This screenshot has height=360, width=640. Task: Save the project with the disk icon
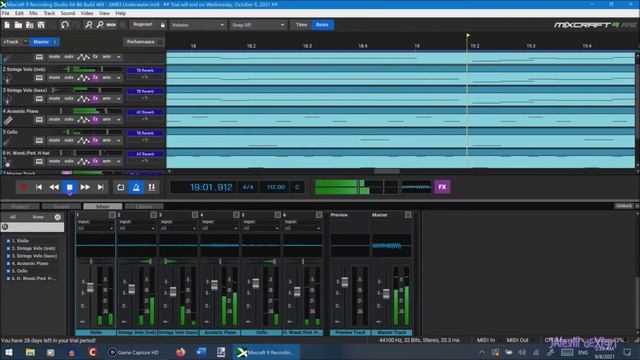coord(41,25)
